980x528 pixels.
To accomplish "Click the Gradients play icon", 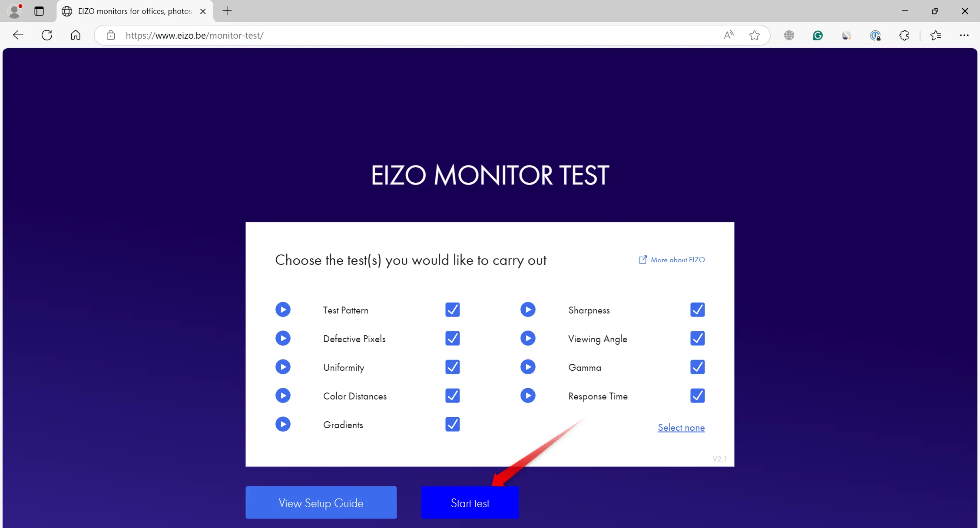I will [x=283, y=425].
